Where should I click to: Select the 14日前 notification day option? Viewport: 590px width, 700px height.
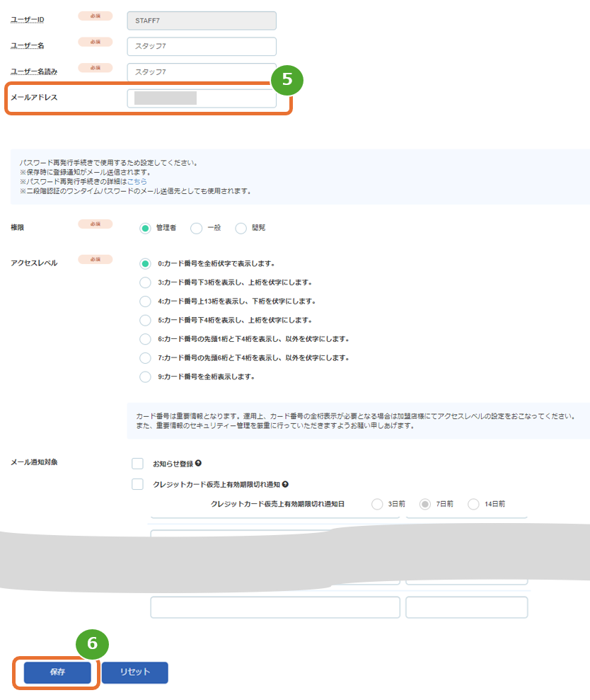[x=473, y=504]
